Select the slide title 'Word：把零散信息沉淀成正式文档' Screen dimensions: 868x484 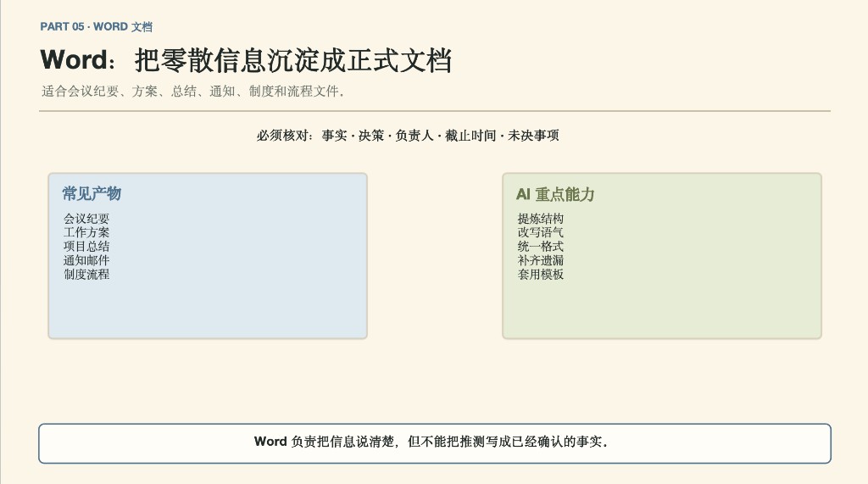point(247,60)
